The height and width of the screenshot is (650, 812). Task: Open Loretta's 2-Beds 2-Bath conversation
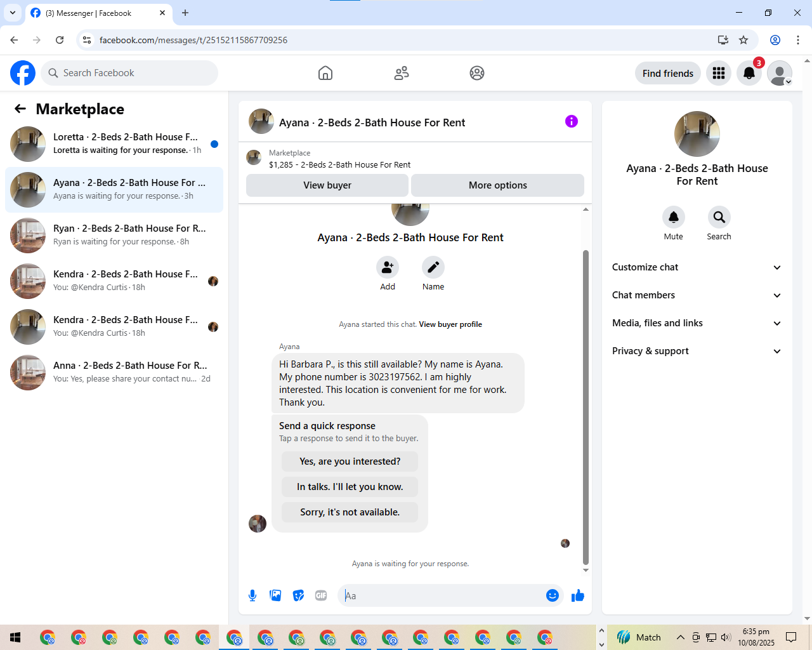point(114,144)
